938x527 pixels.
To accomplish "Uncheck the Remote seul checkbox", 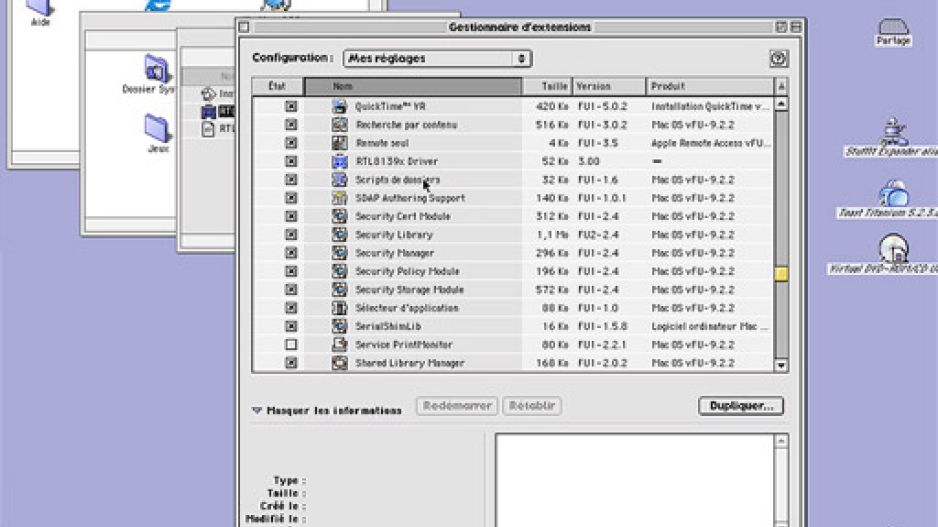I will pyautogui.click(x=291, y=143).
